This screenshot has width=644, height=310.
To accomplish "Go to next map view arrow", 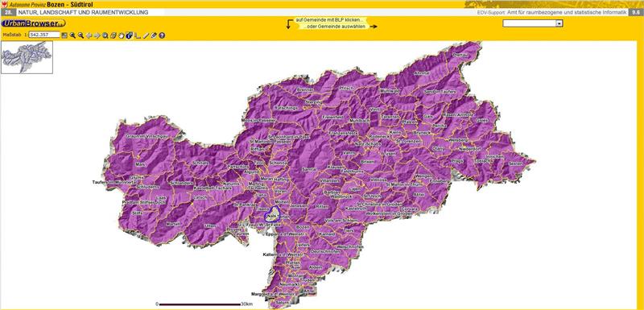I will [x=97, y=35].
